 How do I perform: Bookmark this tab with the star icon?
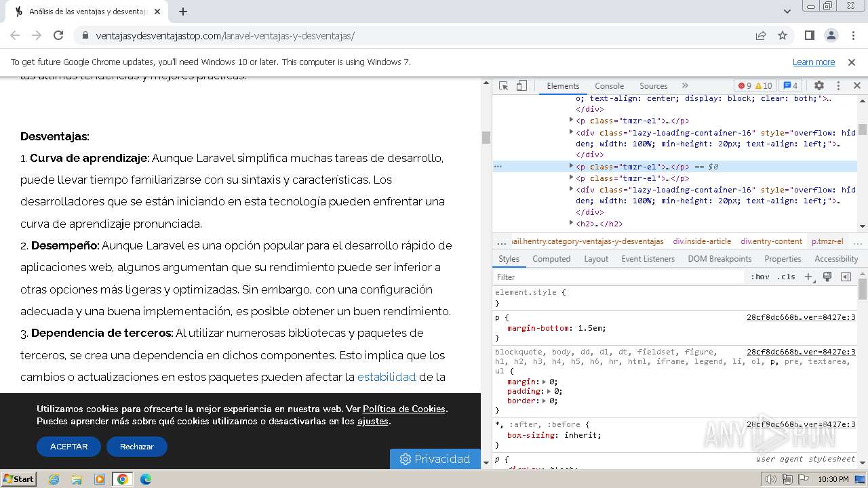tap(783, 35)
